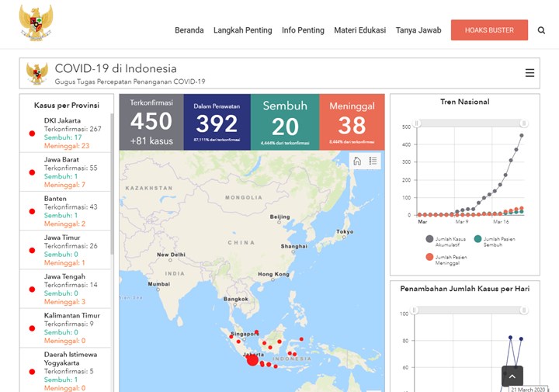Click the Tokyo label on the map

345,231
